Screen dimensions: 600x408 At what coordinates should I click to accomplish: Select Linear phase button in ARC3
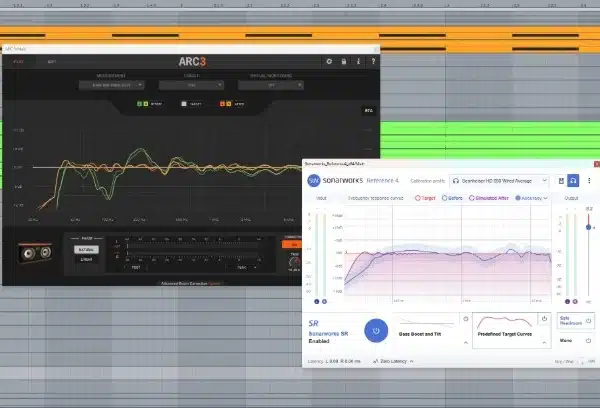tap(86, 259)
